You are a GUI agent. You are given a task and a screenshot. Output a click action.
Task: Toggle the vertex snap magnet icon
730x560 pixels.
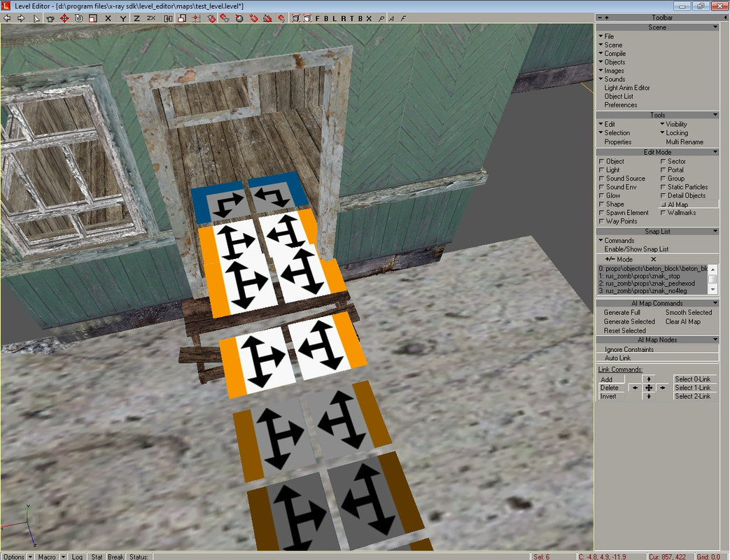(254, 18)
